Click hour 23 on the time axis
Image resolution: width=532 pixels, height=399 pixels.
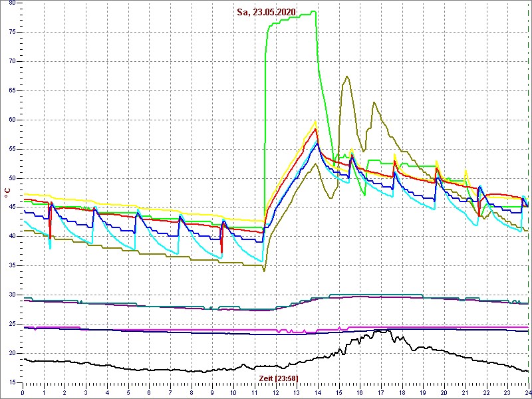(507, 392)
